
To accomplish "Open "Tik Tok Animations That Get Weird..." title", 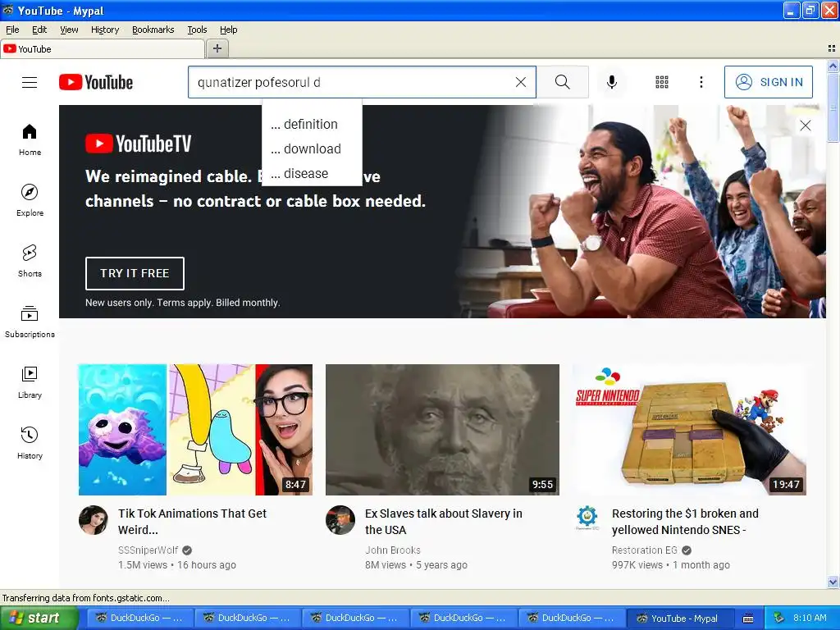I will pyautogui.click(x=192, y=521).
